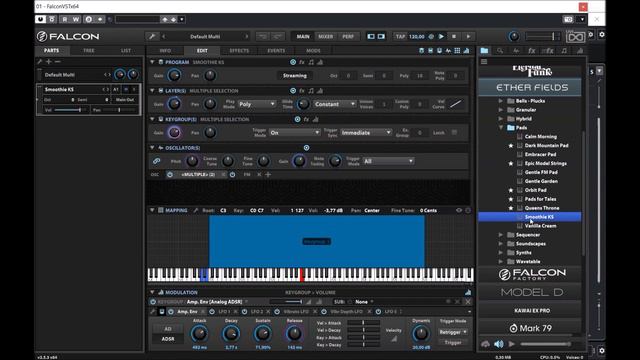Open the Program section events note icon

(311, 62)
